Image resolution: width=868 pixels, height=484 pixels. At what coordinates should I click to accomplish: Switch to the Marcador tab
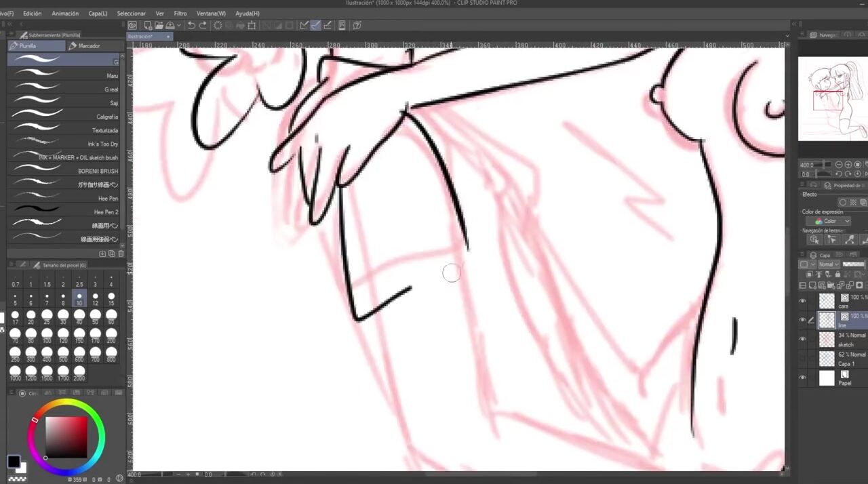(x=89, y=46)
